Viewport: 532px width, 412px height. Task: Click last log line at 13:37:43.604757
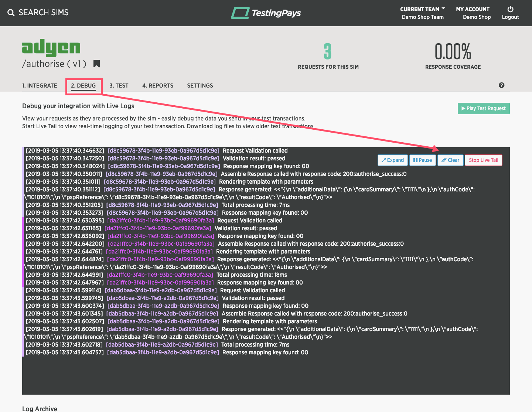[167, 353]
